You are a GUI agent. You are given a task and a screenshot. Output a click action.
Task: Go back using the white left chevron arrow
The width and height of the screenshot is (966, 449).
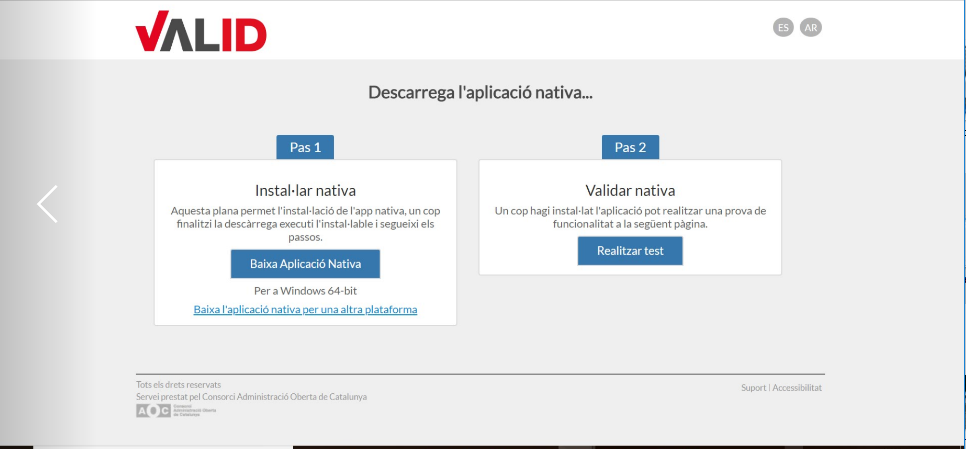point(47,204)
